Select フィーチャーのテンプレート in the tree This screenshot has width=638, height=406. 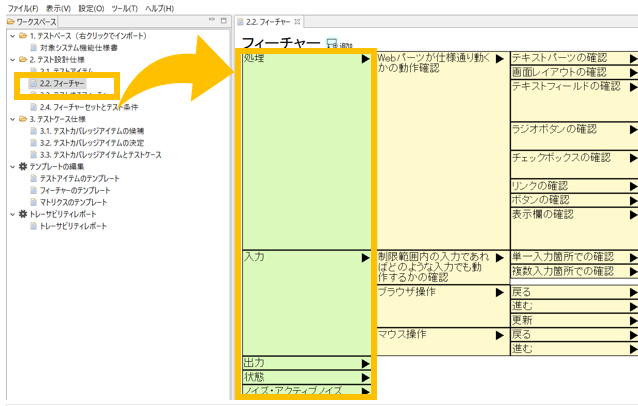pos(75,190)
